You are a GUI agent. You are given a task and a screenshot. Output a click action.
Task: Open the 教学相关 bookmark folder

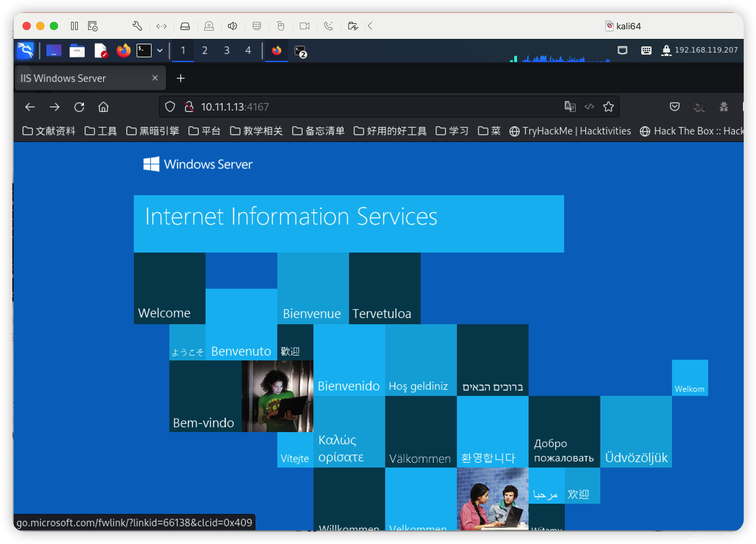(256, 131)
